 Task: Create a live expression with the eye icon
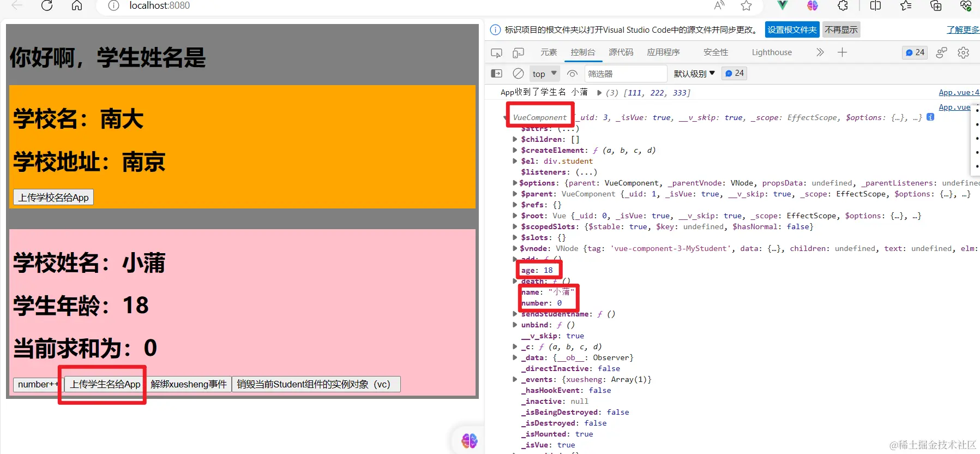pyautogui.click(x=572, y=74)
